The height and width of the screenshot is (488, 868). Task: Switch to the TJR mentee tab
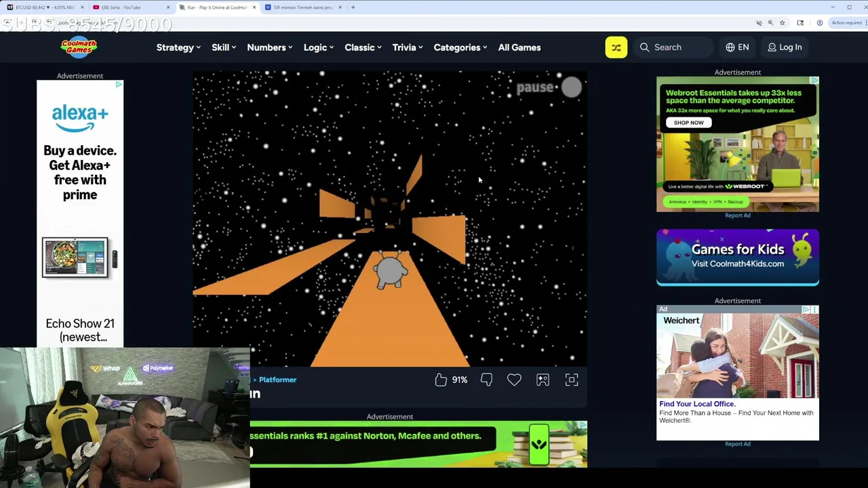[x=302, y=7]
